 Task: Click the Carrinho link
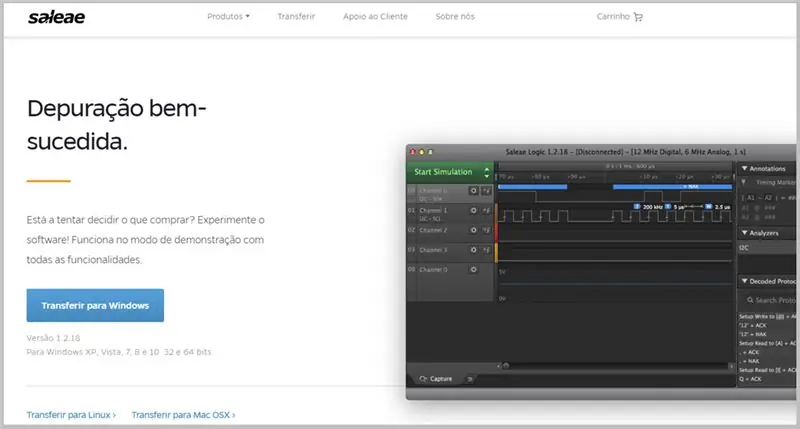[613, 16]
